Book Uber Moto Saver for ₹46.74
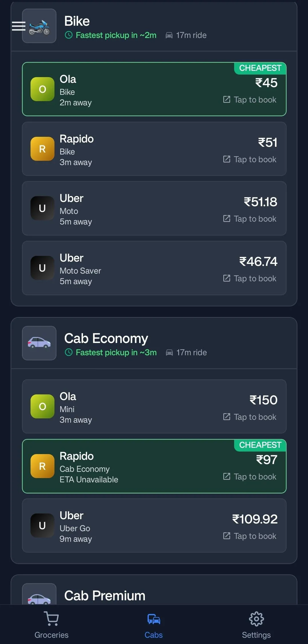Screen dimensions: 308x644 pyautogui.click(x=250, y=278)
